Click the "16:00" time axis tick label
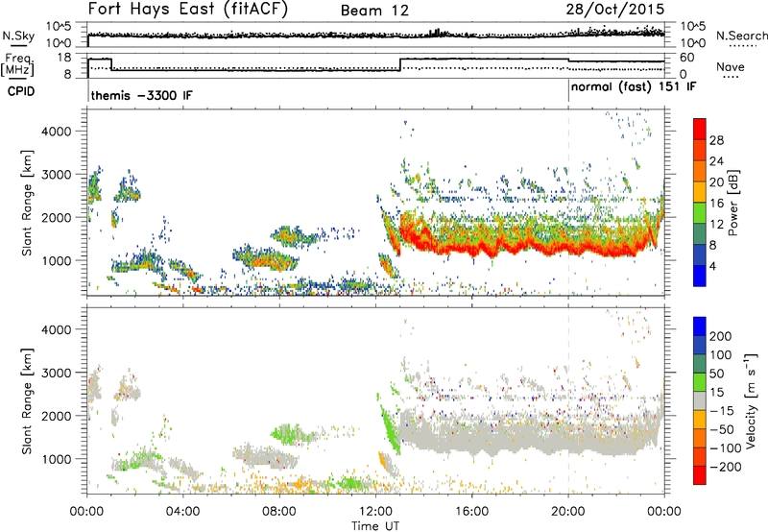Viewport: 768px width, 532px height. tap(471, 512)
